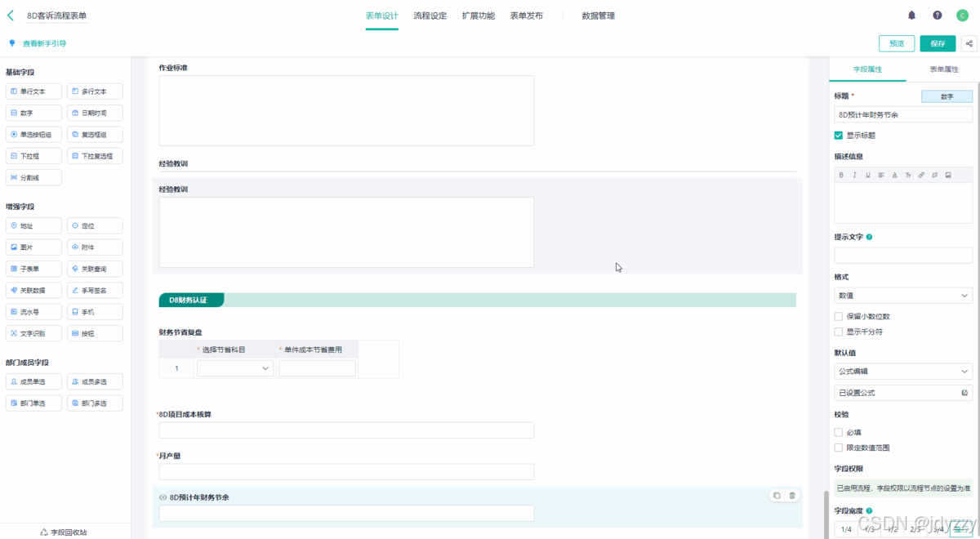Add a 分割线 field

pyautogui.click(x=33, y=177)
